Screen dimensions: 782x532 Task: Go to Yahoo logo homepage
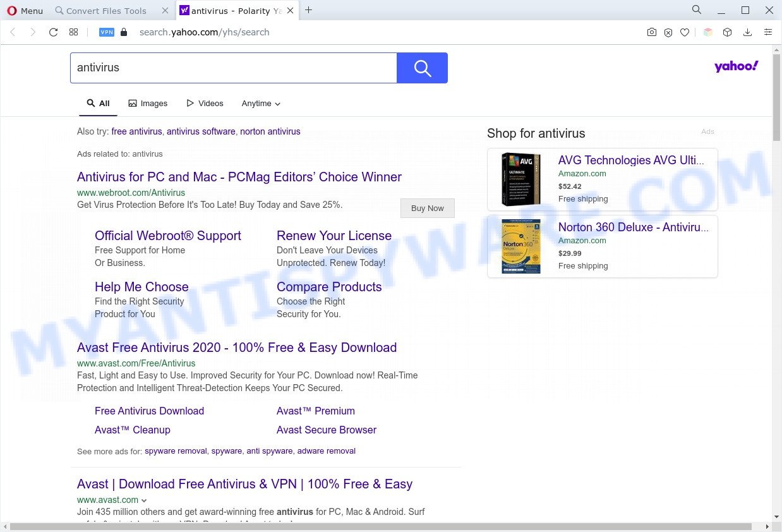[x=737, y=66]
